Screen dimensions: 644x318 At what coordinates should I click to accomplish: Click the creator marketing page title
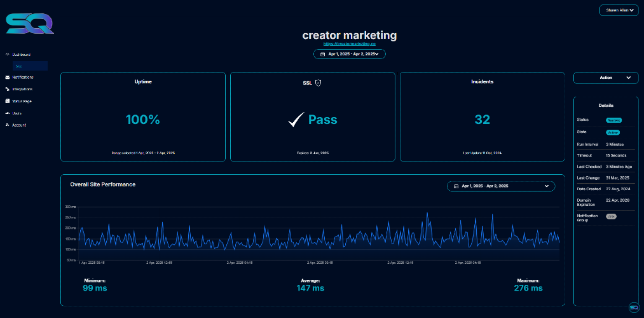(350, 35)
